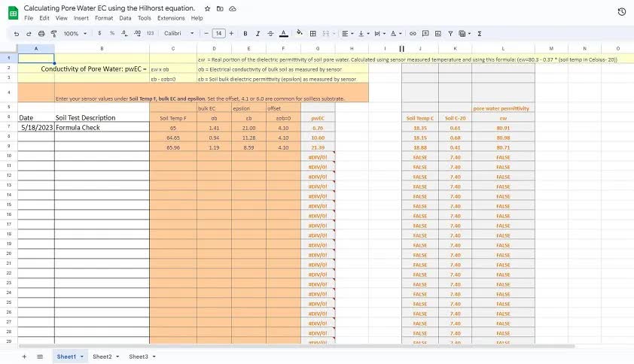
Task: Open fill color paint bucket
Action: 300,33
